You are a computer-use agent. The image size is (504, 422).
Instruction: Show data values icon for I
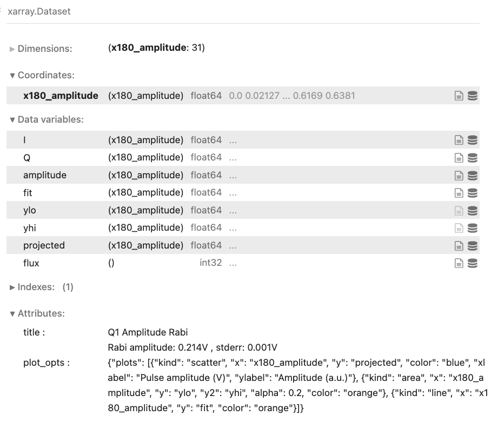coord(472,140)
